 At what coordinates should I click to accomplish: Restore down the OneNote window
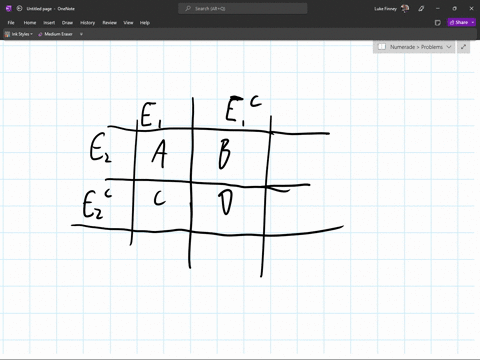(454, 9)
